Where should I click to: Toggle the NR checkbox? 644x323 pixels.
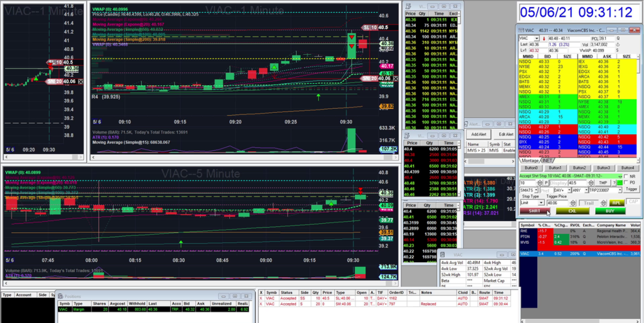coord(626,176)
